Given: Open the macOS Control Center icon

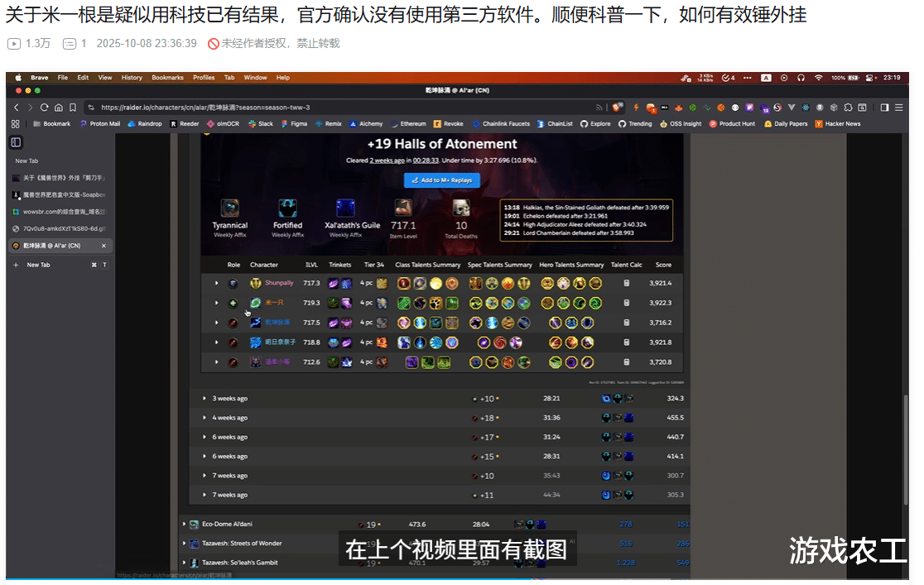Looking at the screenshot, I should pyautogui.click(x=870, y=78).
